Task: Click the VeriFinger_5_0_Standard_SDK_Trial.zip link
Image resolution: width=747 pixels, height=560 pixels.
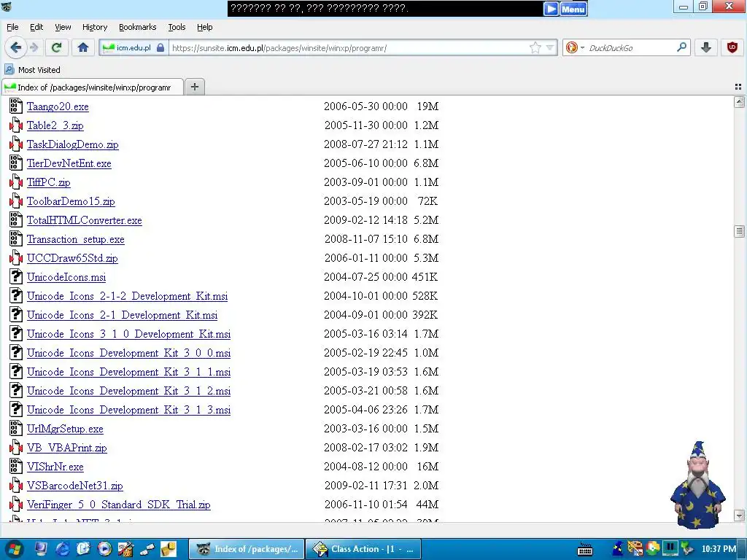Action: pyautogui.click(x=119, y=505)
